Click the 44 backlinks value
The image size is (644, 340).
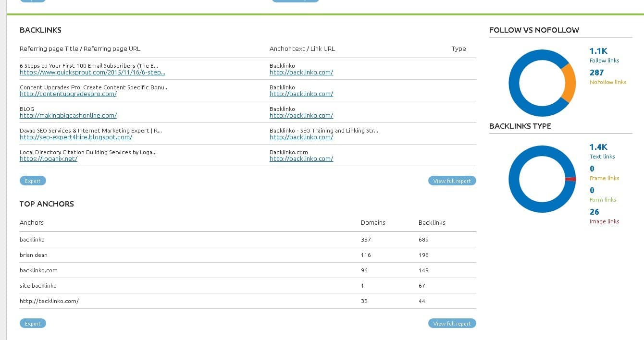[x=422, y=301]
